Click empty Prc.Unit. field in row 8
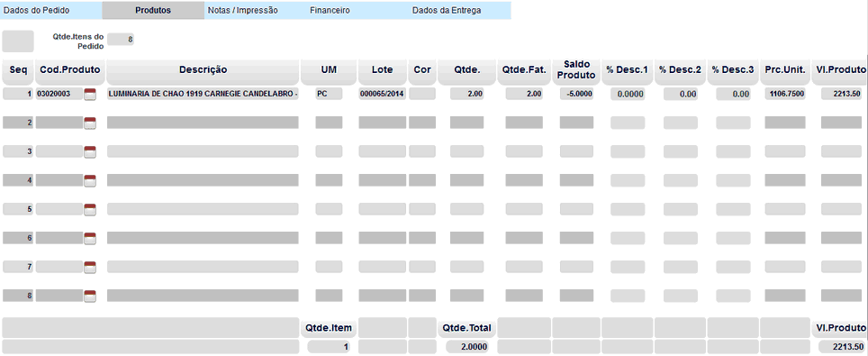Image resolution: width=868 pixels, height=356 pixels. 785,296
